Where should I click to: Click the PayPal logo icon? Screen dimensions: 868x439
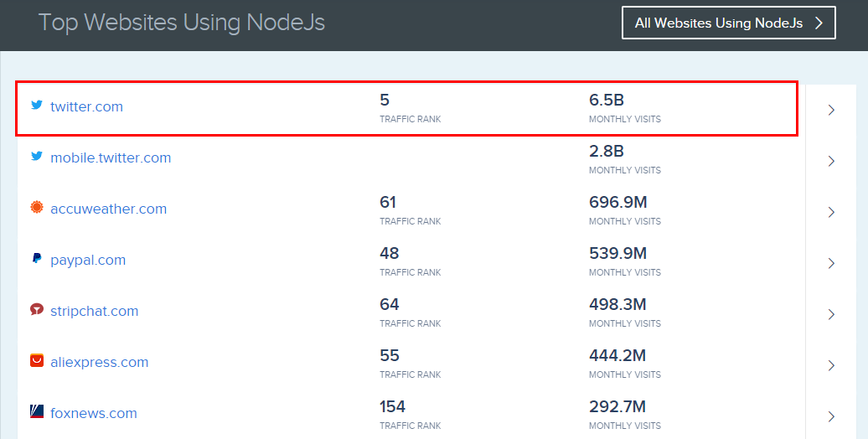click(37, 259)
